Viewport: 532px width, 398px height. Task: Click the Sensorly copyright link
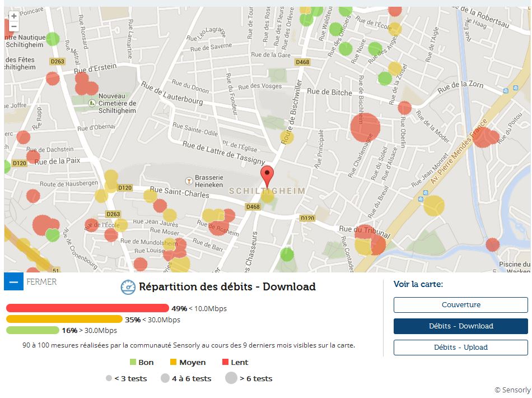pyautogui.click(x=512, y=390)
